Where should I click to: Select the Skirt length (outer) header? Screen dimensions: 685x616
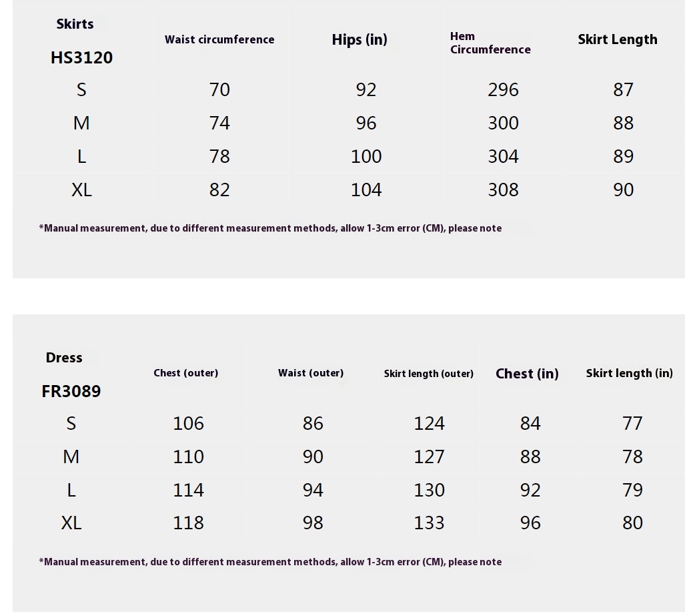(428, 374)
